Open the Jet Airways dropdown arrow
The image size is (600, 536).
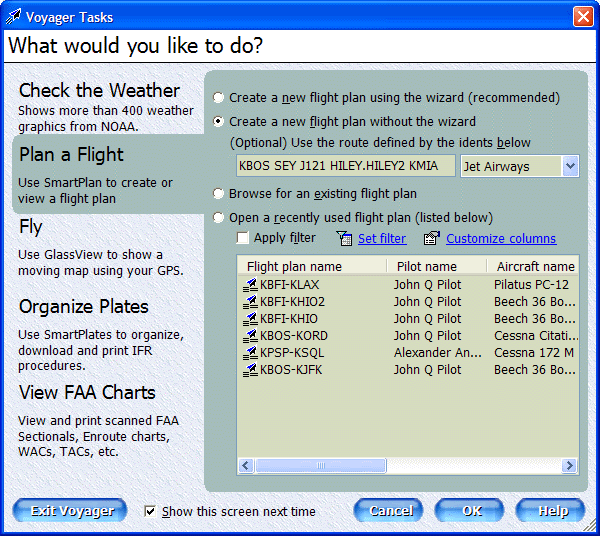point(570,166)
